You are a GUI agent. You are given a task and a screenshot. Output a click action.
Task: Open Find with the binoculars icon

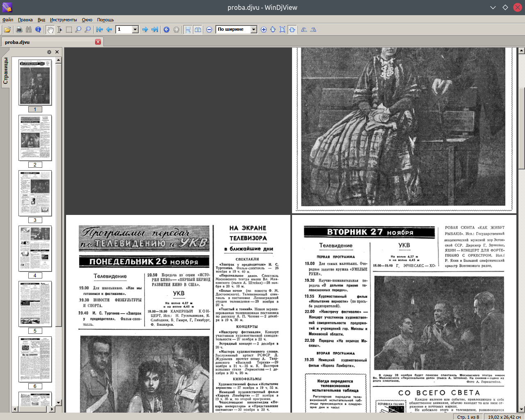pyautogui.click(x=28, y=30)
